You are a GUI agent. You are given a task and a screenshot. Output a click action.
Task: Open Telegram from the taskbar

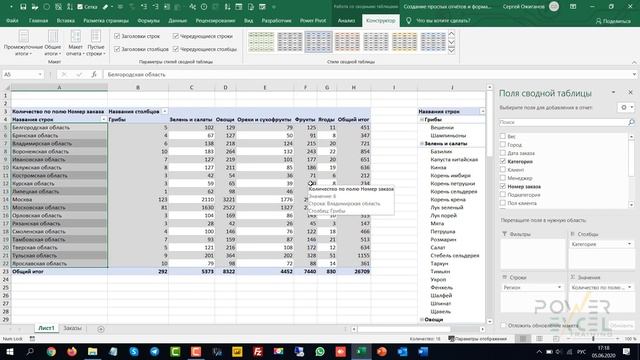coord(155,351)
